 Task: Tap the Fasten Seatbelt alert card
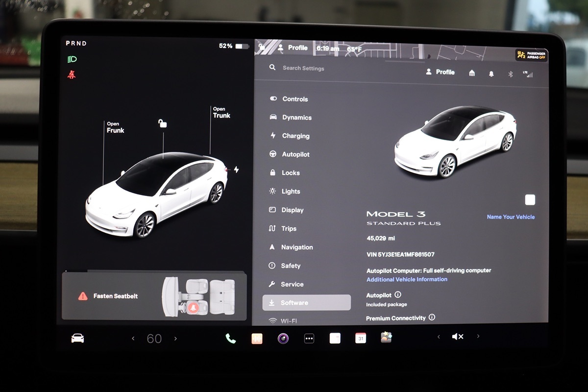point(154,296)
